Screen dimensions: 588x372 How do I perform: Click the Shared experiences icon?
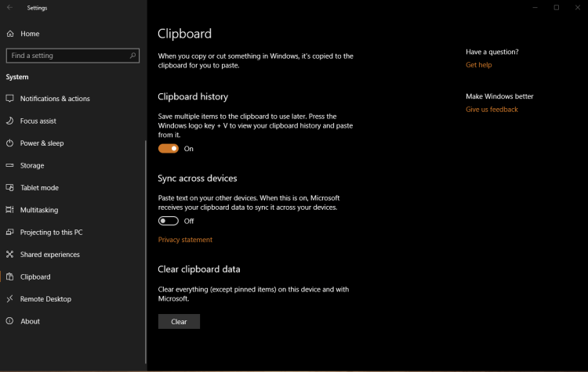pyautogui.click(x=10, y=255)
